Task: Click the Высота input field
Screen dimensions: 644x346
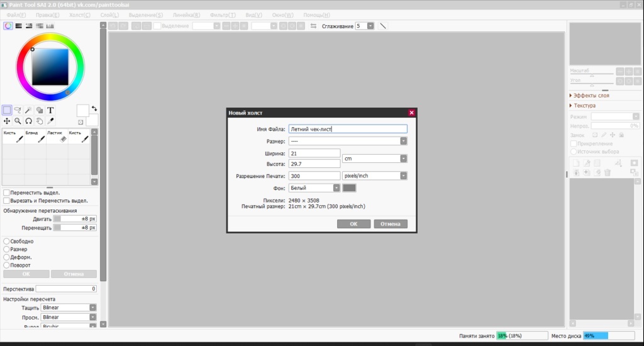Action: [314, 164]
